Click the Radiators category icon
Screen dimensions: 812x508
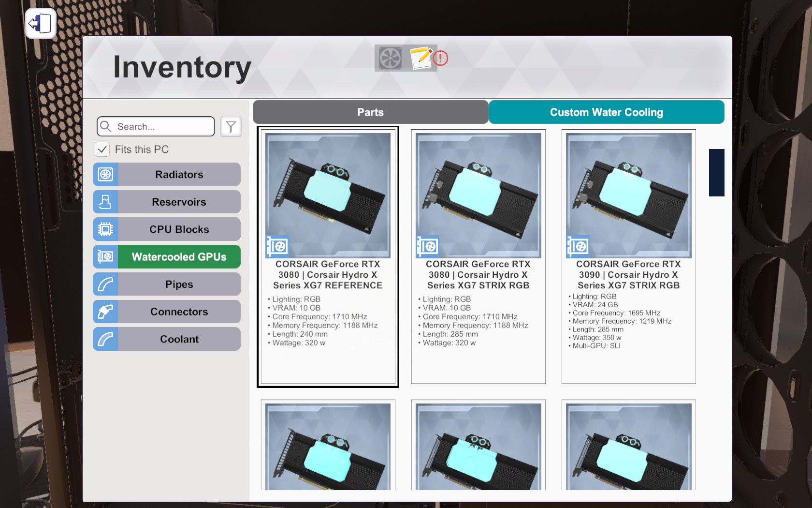[x=105, y=174]
